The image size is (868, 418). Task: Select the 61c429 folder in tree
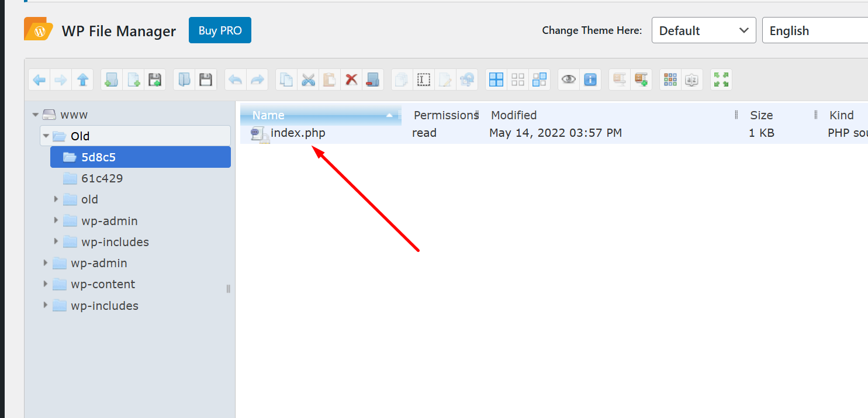[102, 178]
